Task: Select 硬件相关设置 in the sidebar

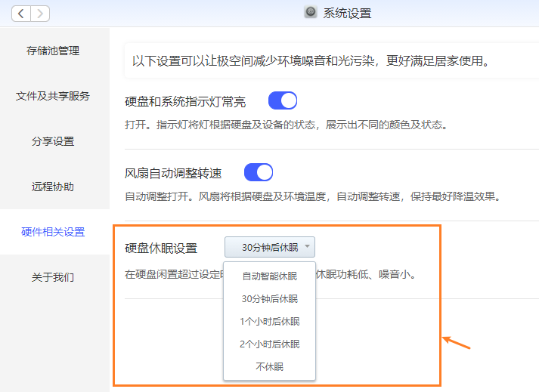Action: 53,232
